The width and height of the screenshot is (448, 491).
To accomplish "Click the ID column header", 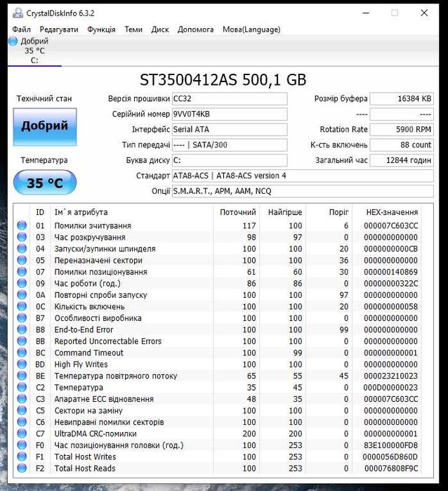I will coord(40,212).
